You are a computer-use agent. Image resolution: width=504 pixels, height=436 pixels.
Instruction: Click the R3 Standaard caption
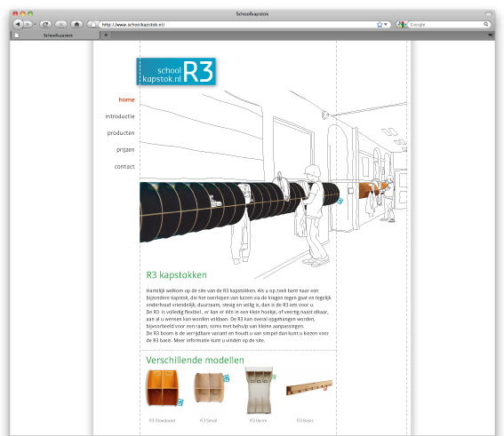tap(162, 420)
